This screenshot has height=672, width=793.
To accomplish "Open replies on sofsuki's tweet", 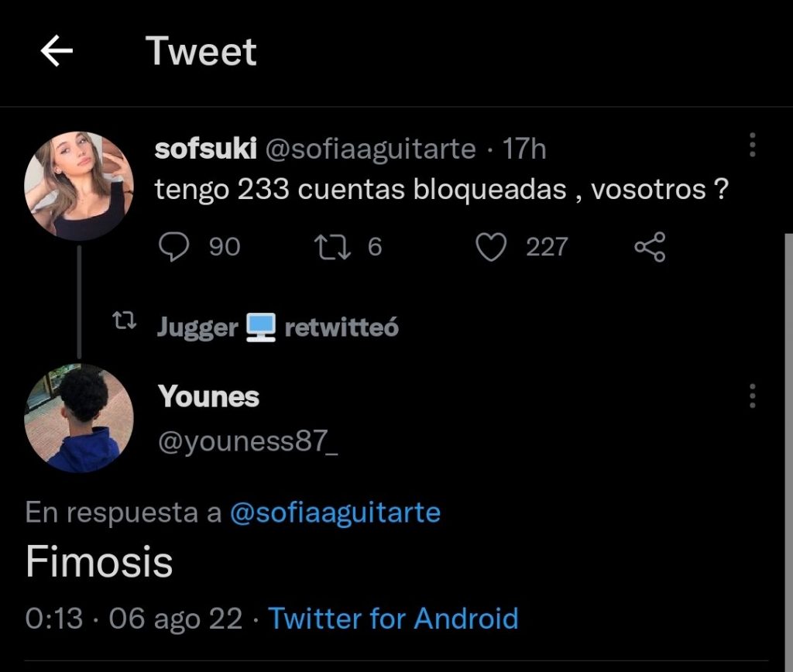I will tap(174, 247).
